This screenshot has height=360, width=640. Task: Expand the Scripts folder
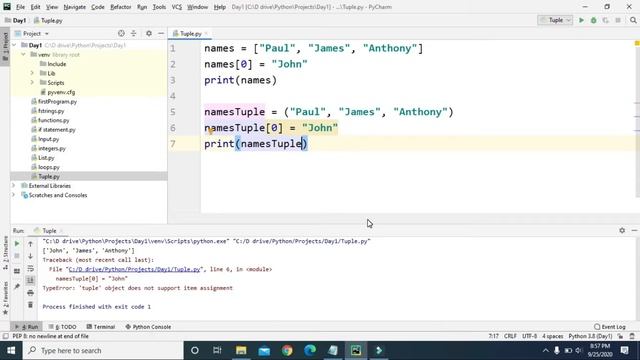pos(32,82)
